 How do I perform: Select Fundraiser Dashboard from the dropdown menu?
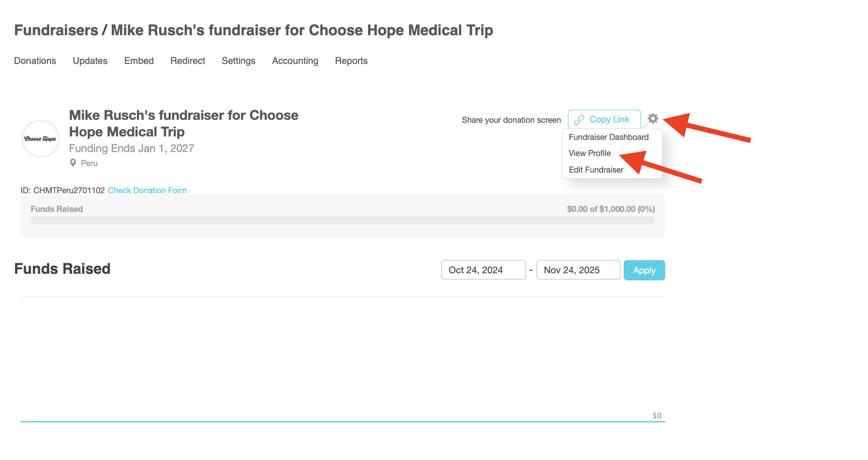tap(609, 137)
